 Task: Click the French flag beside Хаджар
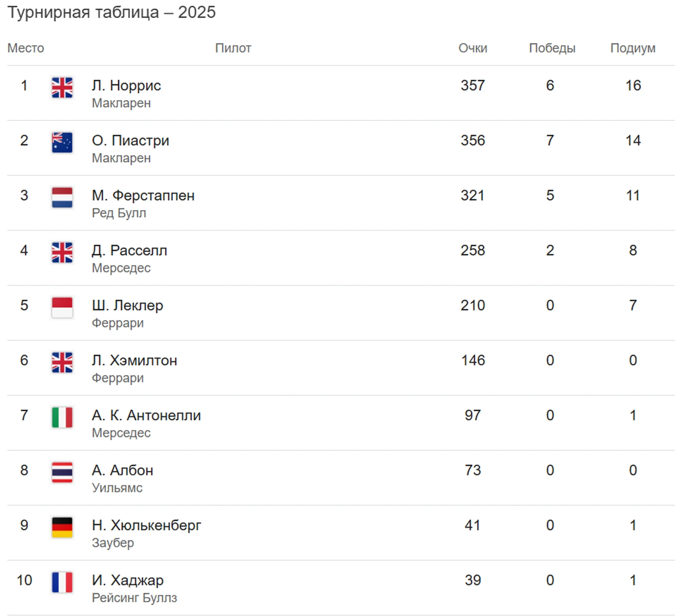click(x=62, y=582)
